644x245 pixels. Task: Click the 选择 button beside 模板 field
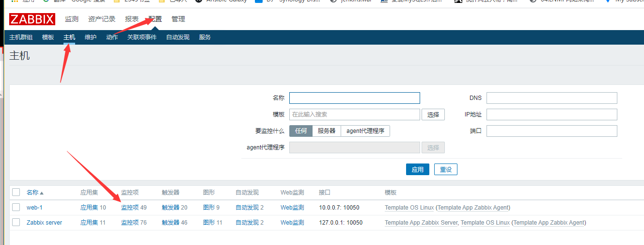433,114
